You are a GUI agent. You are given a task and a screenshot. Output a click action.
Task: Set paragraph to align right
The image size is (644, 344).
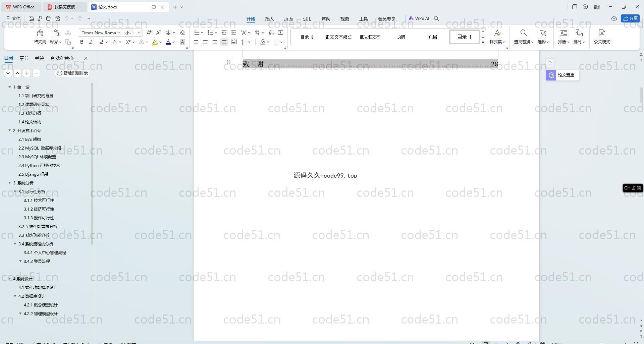tap(215, 42)
